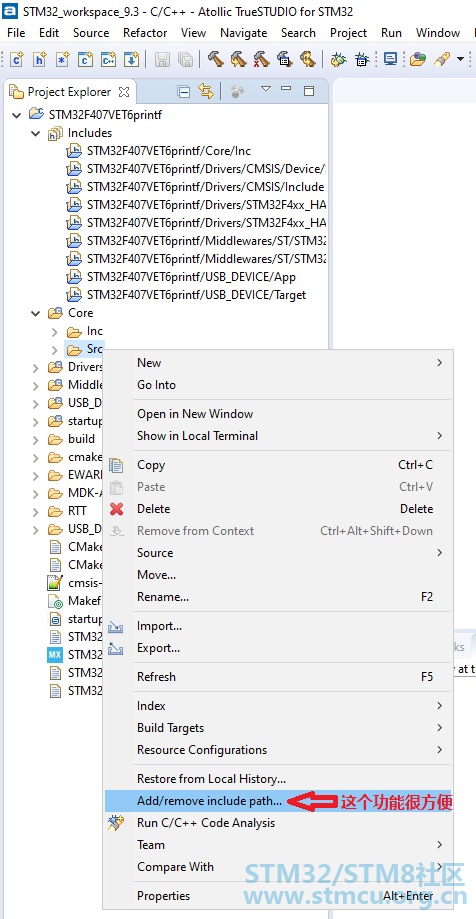476x919 pixels.
Task: Select the Includes tree item
Action: (90, 133)
